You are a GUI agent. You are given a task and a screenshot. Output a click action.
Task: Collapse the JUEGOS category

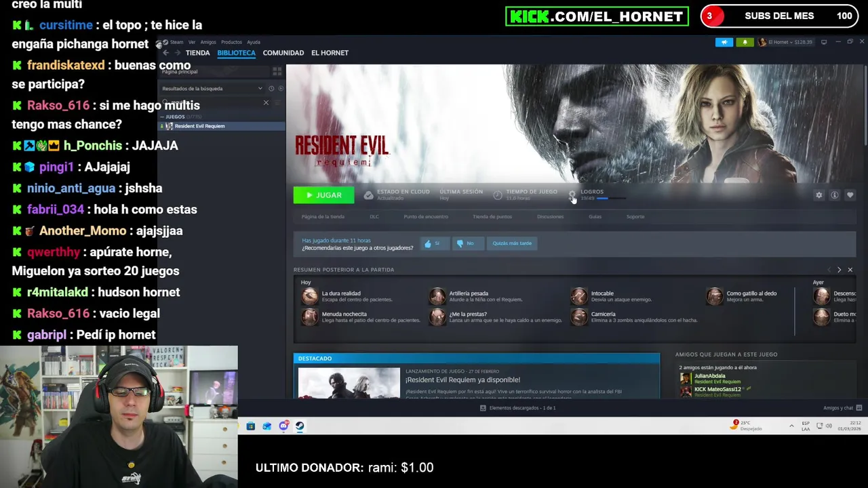(175, 117)
